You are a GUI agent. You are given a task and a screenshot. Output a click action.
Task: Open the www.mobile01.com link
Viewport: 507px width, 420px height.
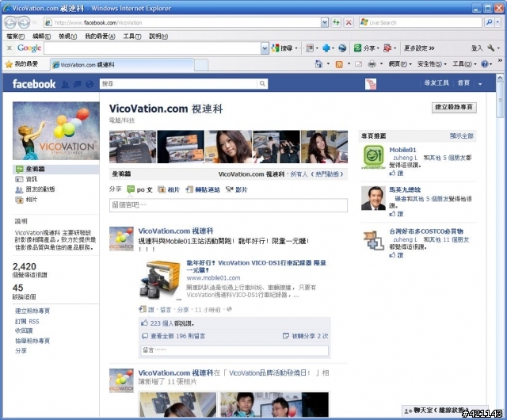(x=213, y=278)
